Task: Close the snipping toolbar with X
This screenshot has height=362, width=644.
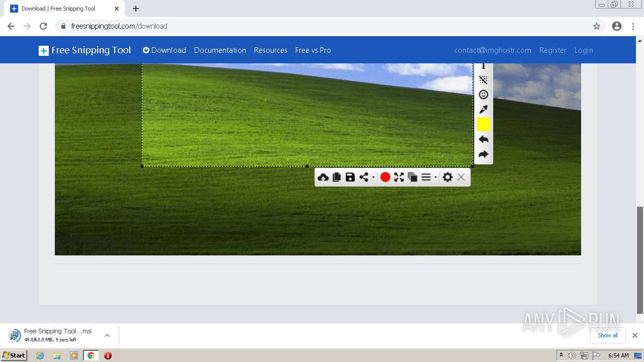Action: coord(461,177)
